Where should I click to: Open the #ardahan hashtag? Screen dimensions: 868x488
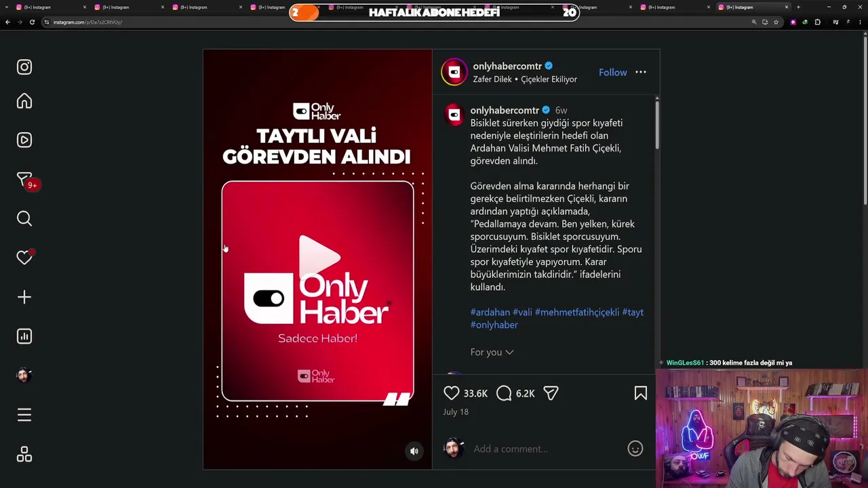[x=490, y=312]
